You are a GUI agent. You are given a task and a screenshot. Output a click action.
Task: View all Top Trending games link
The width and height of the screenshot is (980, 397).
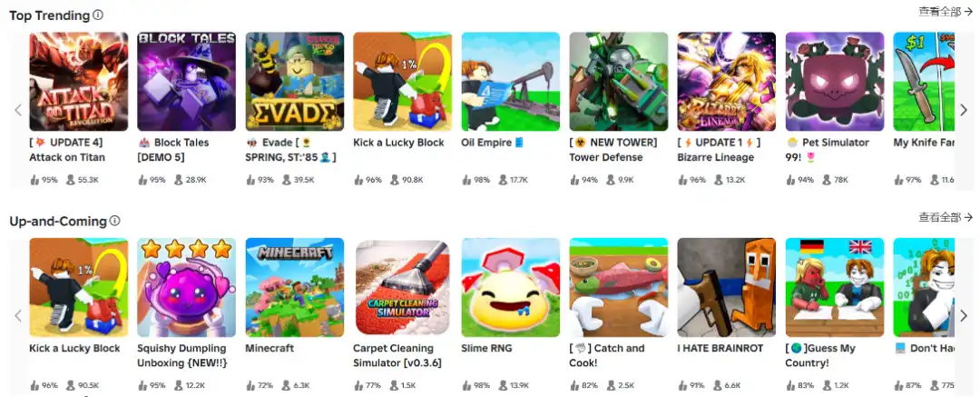point(946,11)
